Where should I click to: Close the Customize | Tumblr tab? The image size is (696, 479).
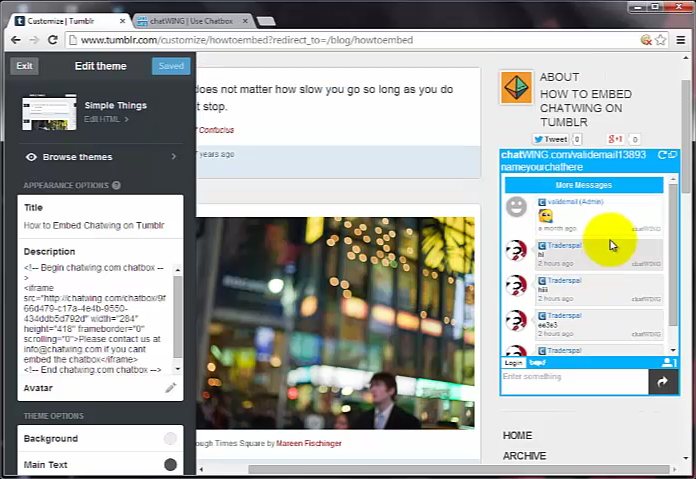point(123,21)
